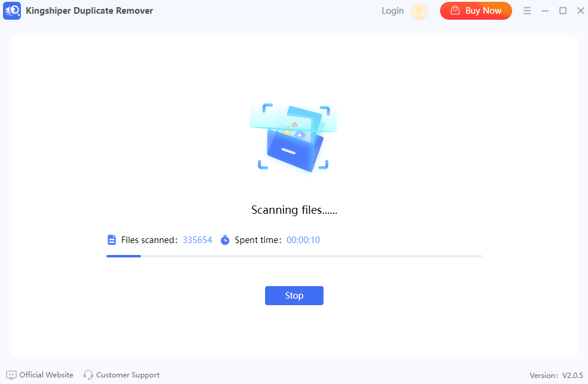Screen dimensions: 588x384
Task: Open the hamburger menu
Action: 527,11
